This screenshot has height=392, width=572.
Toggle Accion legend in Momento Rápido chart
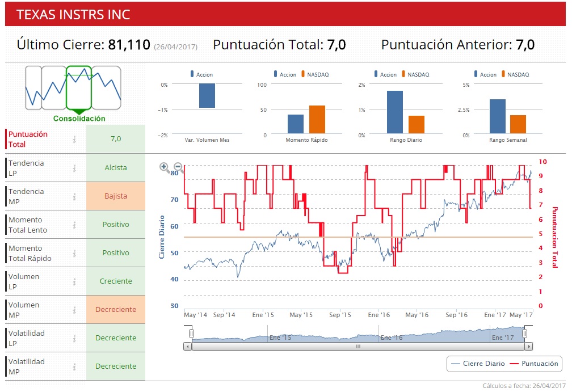tap(285, 74)
